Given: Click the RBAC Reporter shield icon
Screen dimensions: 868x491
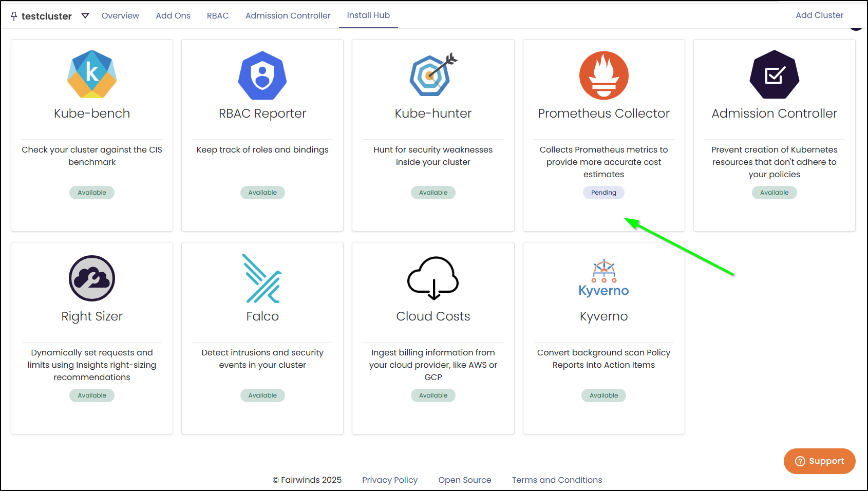Looking at the screenshot, I should [262, 75].
